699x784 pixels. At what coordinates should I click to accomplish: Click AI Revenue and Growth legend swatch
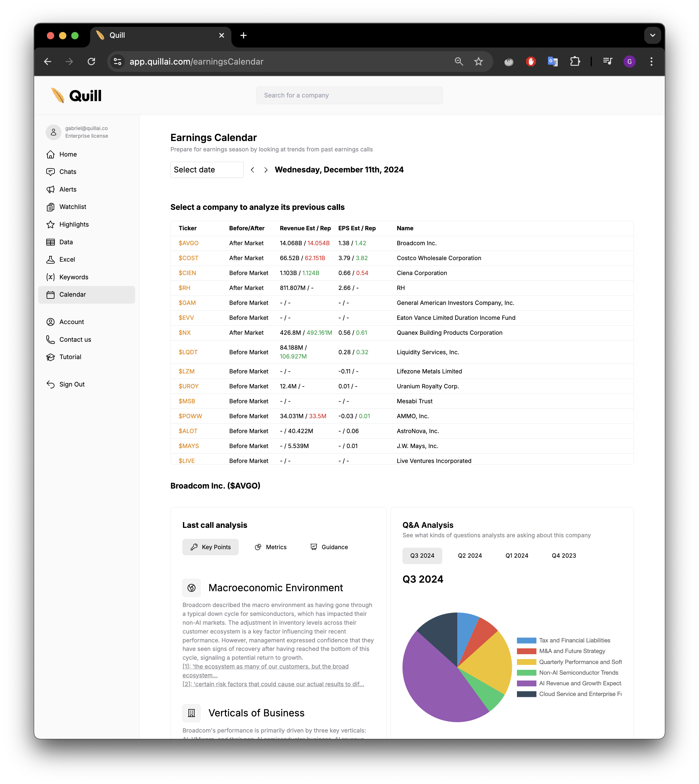[526, 684]
